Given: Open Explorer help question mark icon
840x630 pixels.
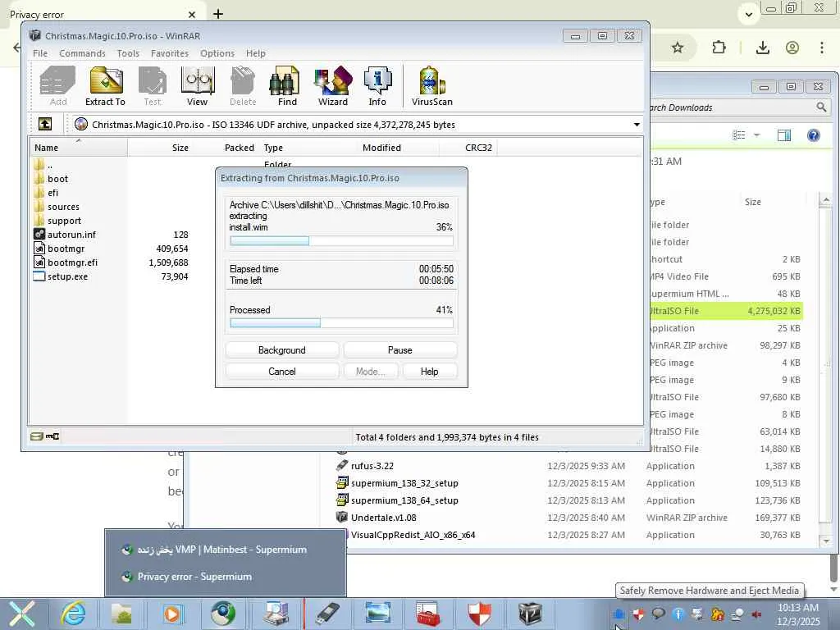Looking at the screenshot, I should coord(813,135).
